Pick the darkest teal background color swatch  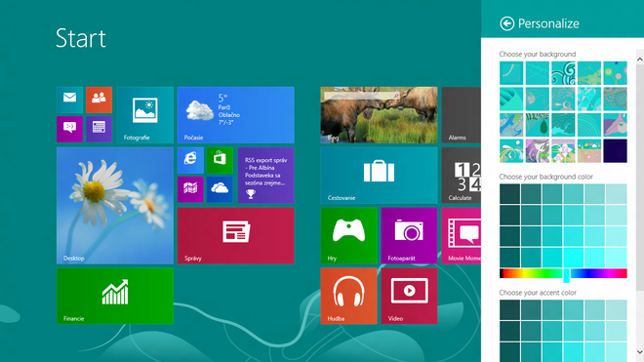[x=510, y=194]
